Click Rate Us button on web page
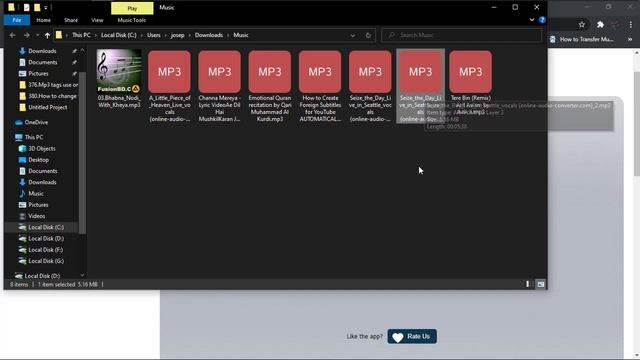This screenshot has height=360, width=640. (412, 336)
